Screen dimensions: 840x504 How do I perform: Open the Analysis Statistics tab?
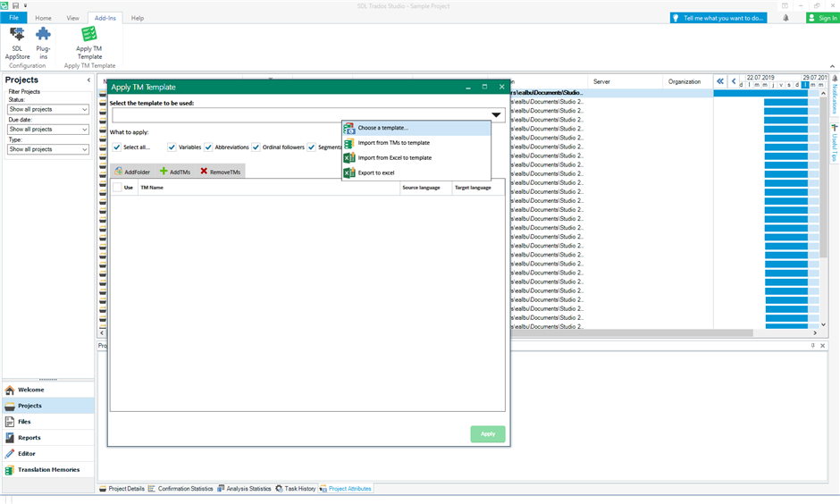(x=244, y=489)
